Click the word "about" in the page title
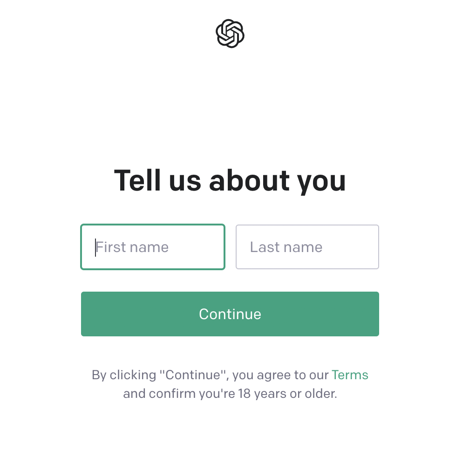 [x=249, y=181]
